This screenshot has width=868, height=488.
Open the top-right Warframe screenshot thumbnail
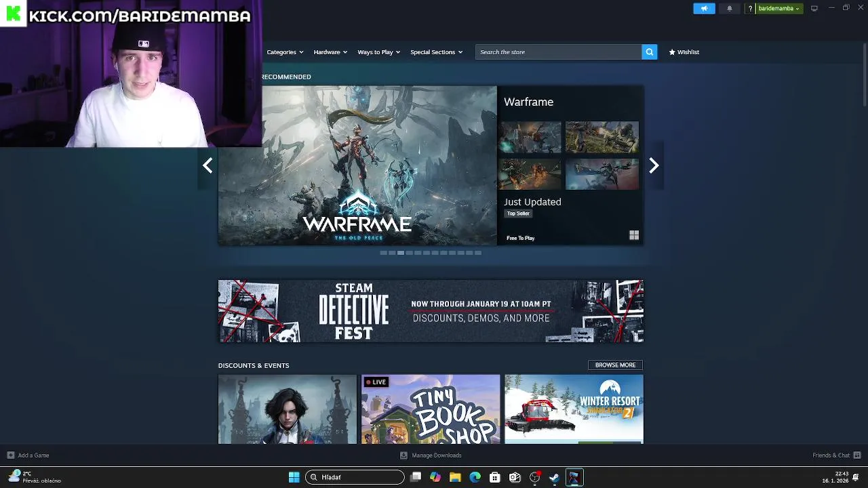pos(602,138)
